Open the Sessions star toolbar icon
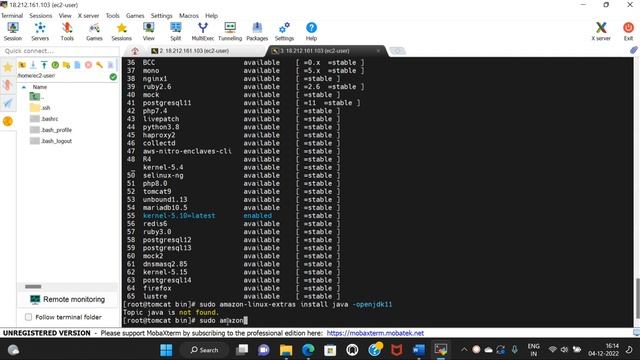 [x=122, y=31]
